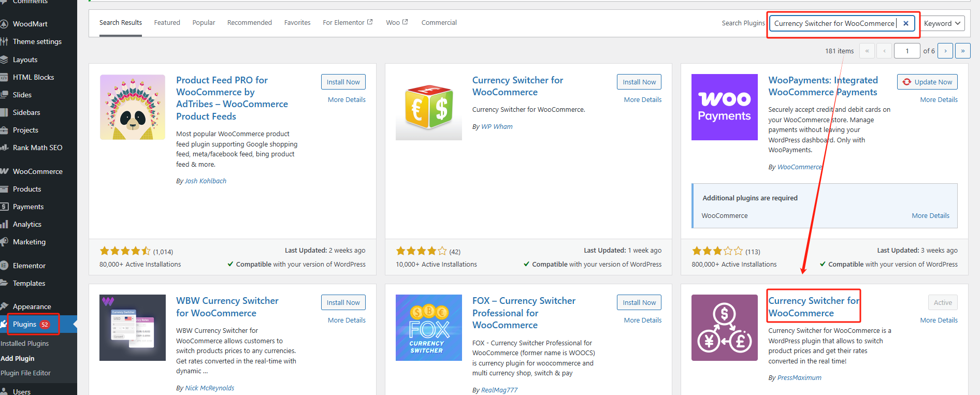Go to next page of results
The height and width of the screenshot is (395, 980).
point(945,51)
